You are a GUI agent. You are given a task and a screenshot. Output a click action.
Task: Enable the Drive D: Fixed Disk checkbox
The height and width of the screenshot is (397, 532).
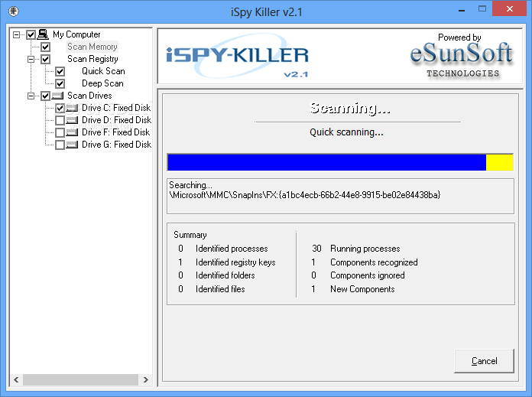point(60,120)
